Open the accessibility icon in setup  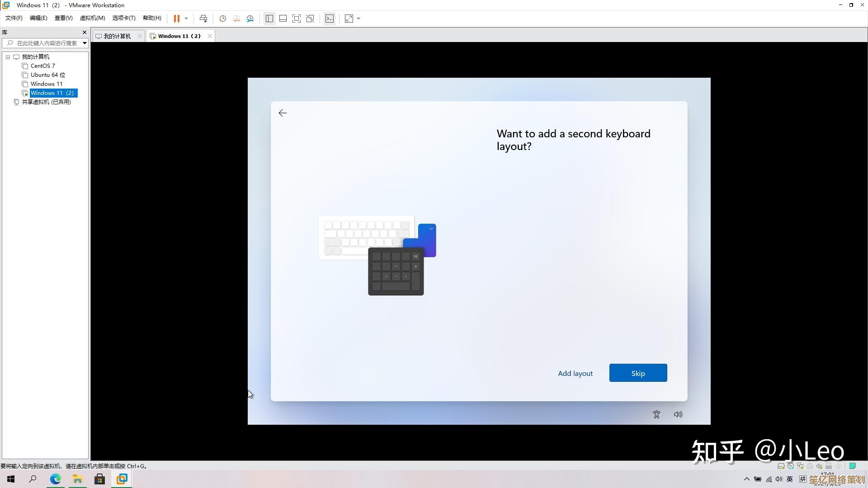tap(656, 414)
